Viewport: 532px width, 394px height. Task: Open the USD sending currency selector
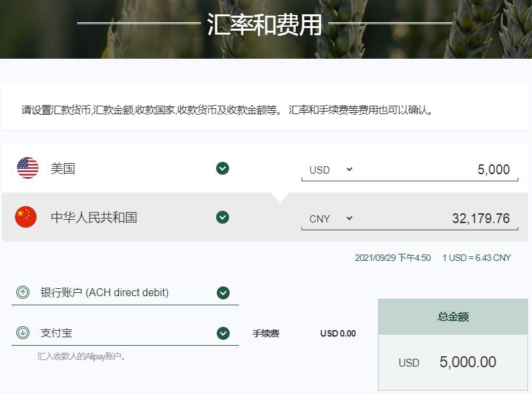(x=330, y=170)
